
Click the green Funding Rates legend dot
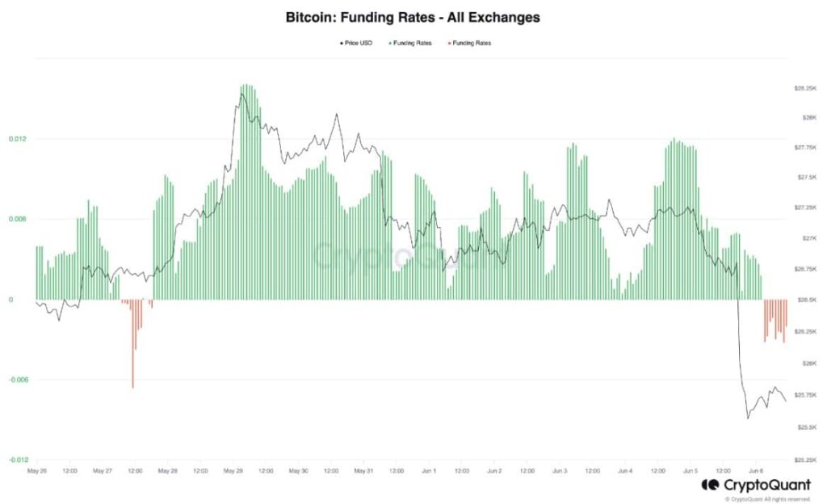tap(390, 43)
